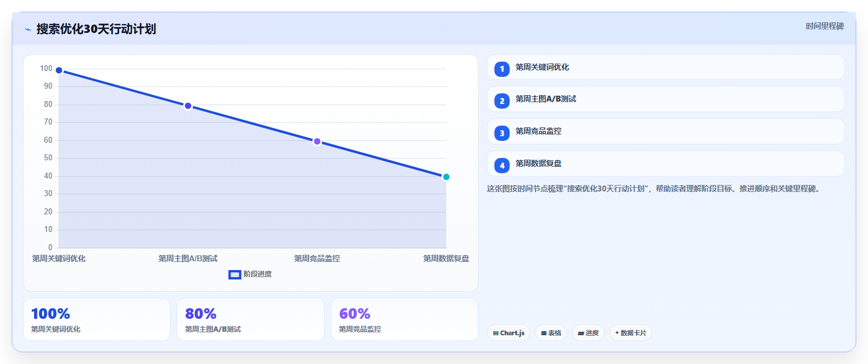Select the 第周主图A/B测试 list item
This screenshot has height=364, width=868.
666,99
